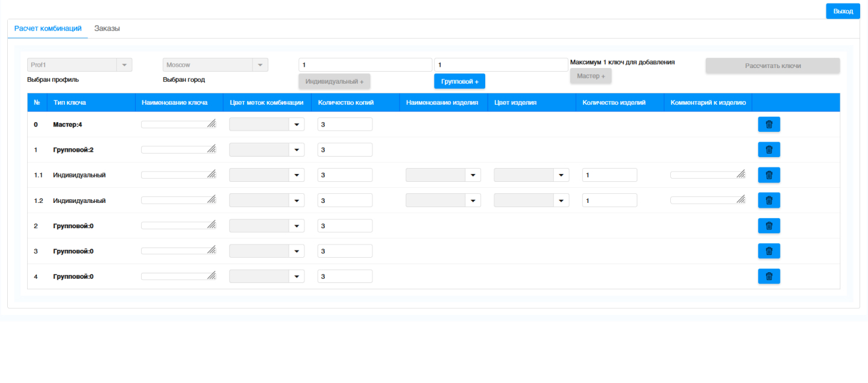Select the Расчет комбинаций tab
868x383 pixels.
pos(48,28)
